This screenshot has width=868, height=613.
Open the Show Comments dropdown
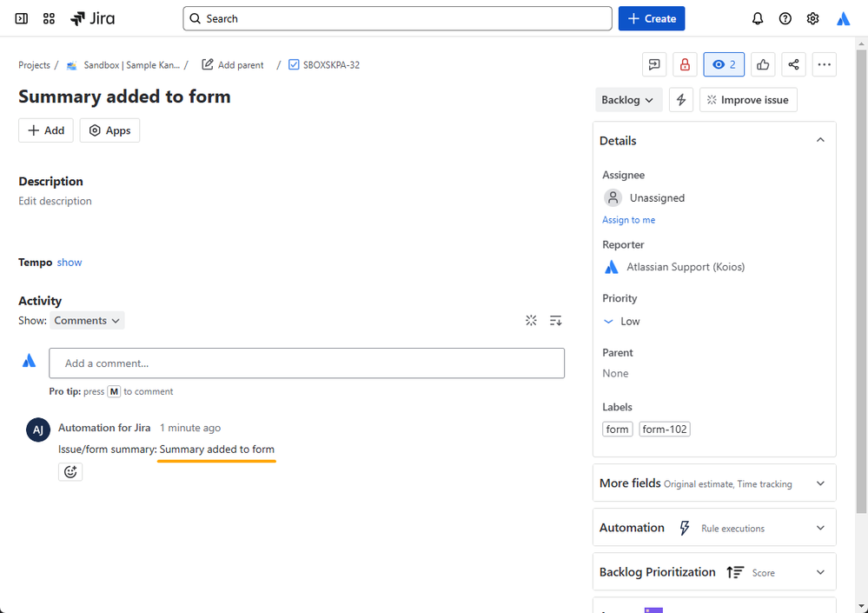[87, 321]
